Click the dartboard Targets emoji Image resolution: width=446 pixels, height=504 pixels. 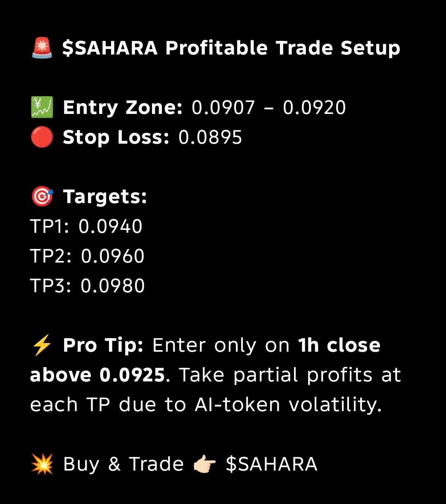[42, 197]
